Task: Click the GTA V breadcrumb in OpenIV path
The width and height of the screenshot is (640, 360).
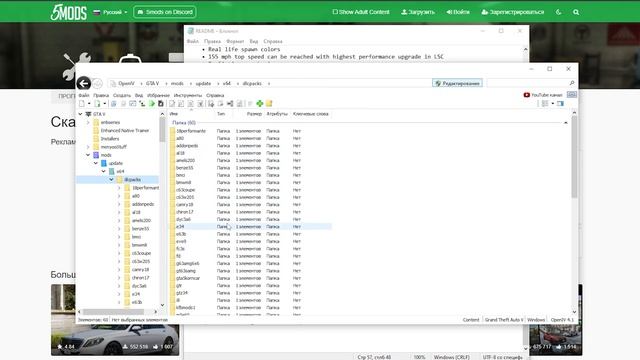Action: coord(153,83)
